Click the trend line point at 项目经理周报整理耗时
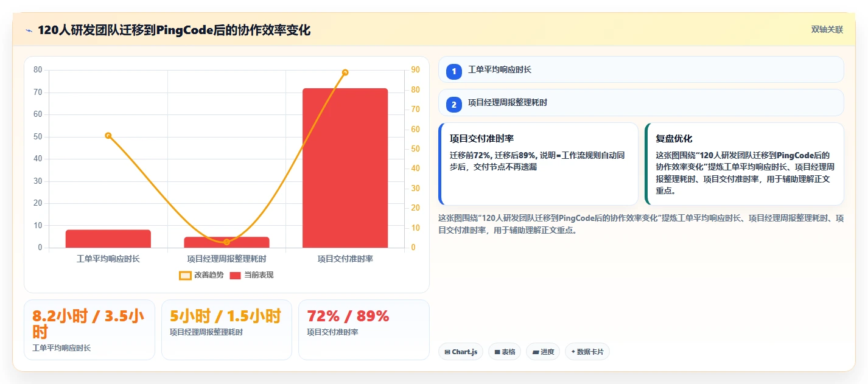This screenshot has width=868, height=384. click(226, 242)
